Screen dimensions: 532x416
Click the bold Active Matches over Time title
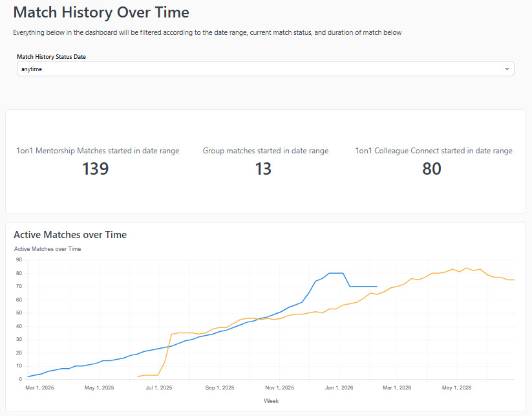click(70, 235)
